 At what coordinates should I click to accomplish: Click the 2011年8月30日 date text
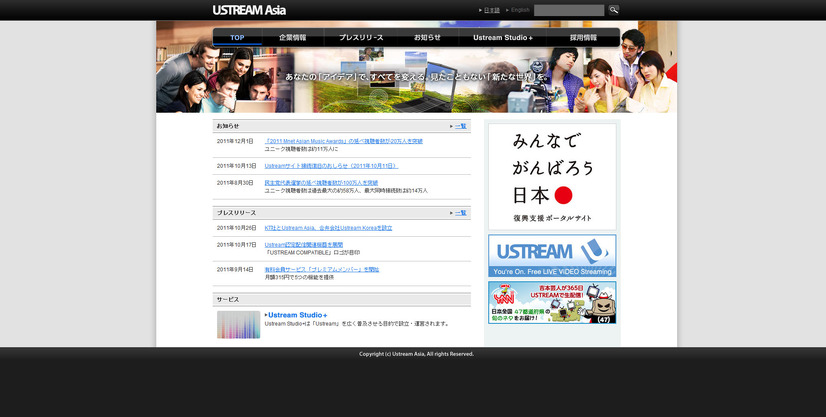click(235, 183)
